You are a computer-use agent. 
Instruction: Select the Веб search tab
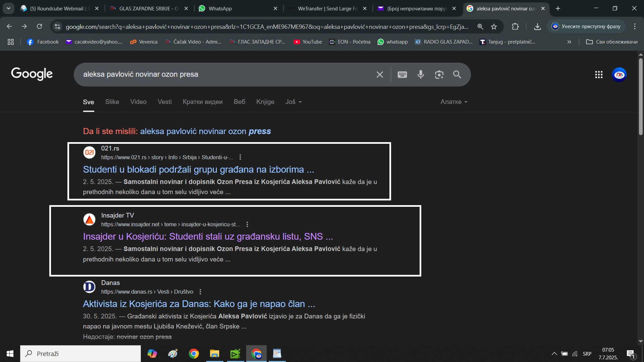[x=239, y=102]
